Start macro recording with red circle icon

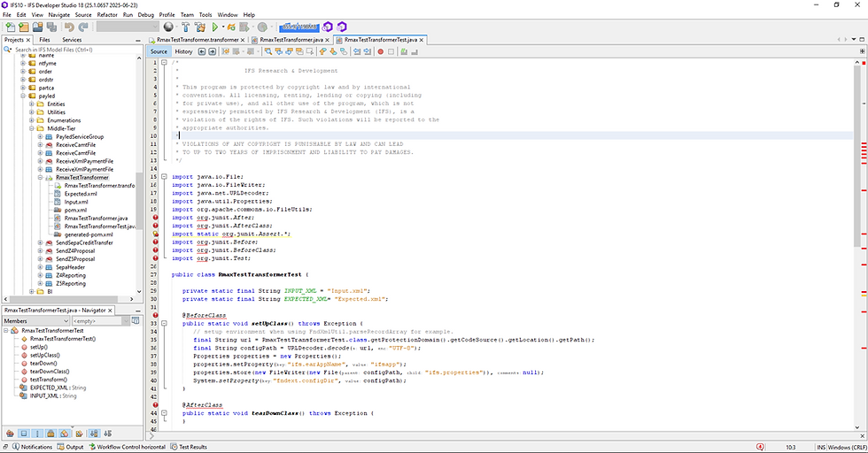click(x=380, y=51)
